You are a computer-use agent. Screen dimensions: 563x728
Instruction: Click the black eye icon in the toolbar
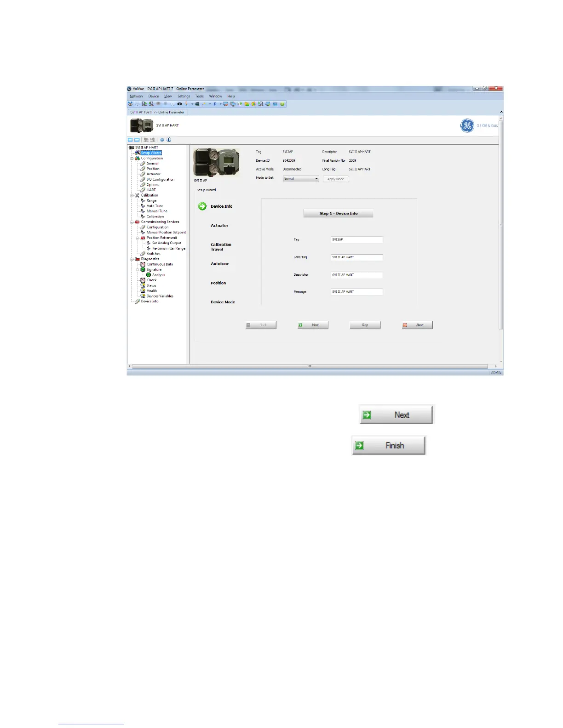point(179,104)
